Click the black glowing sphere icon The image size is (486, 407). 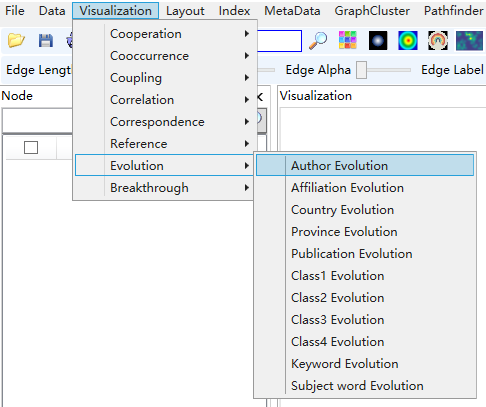(x=378, y=41)
